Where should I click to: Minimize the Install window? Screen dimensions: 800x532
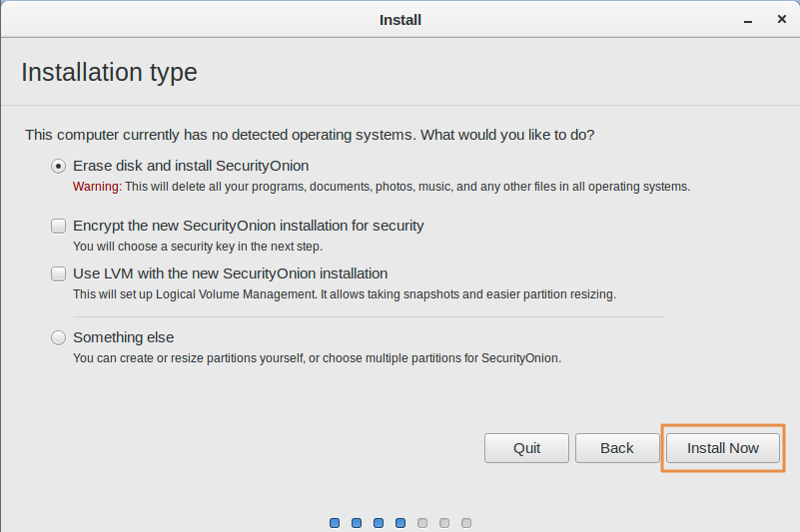coord(748,20)
